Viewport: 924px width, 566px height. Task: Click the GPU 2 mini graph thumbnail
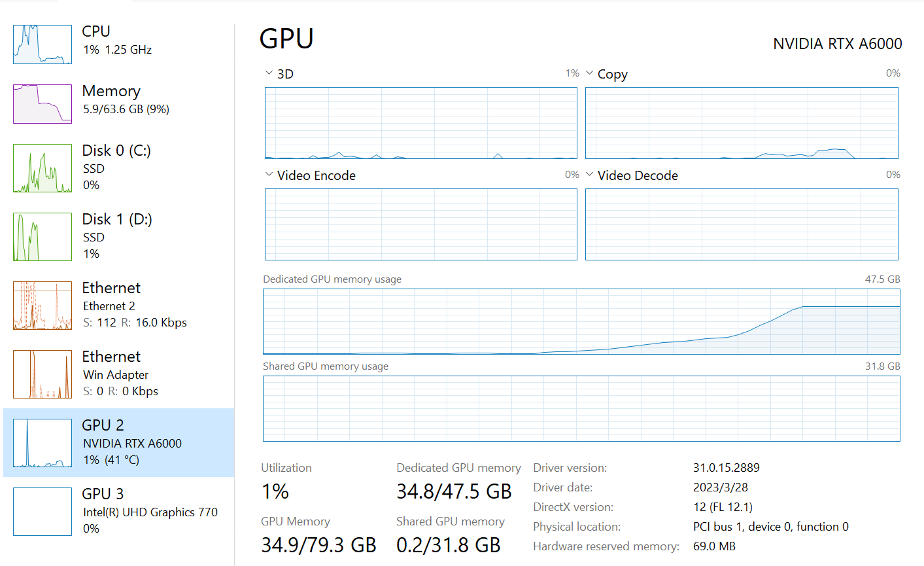[x=43, y=443]
